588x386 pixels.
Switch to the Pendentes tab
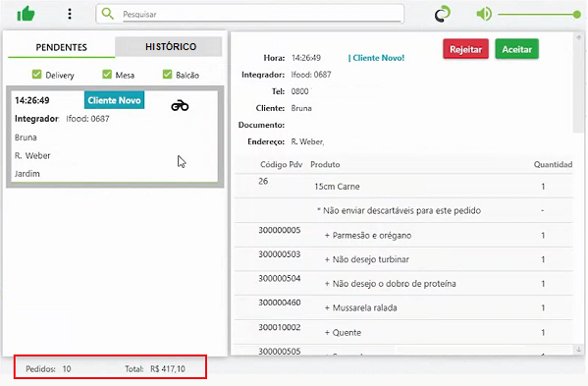62,47
